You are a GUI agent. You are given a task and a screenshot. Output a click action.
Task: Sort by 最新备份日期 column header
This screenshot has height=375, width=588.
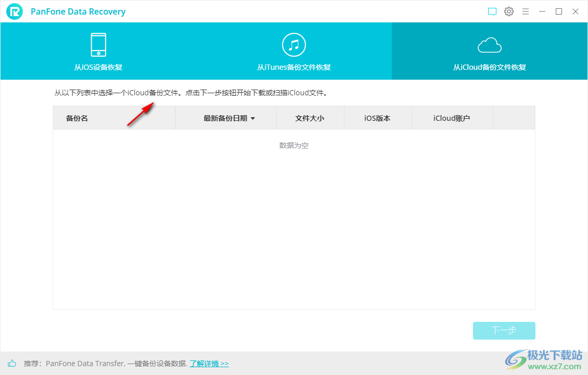tap(226, 118)
